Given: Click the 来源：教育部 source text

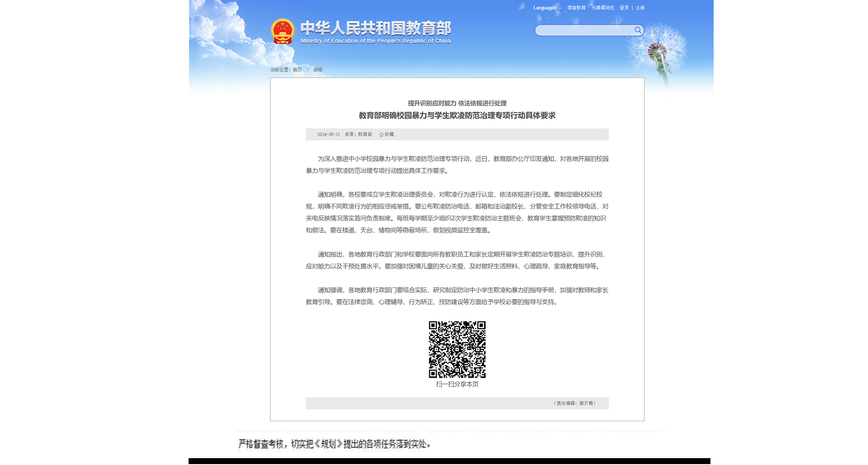Looking at the screenshot, I should [358, 135].
